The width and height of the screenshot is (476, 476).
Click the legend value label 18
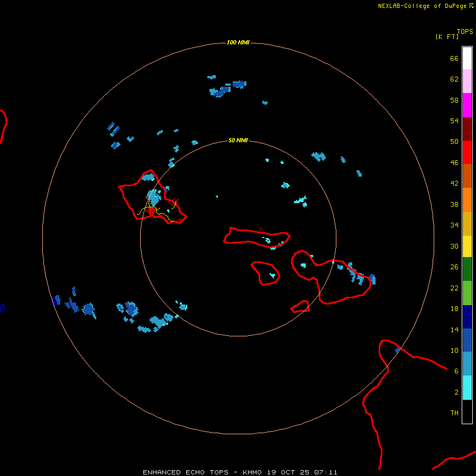pos(454,309)
